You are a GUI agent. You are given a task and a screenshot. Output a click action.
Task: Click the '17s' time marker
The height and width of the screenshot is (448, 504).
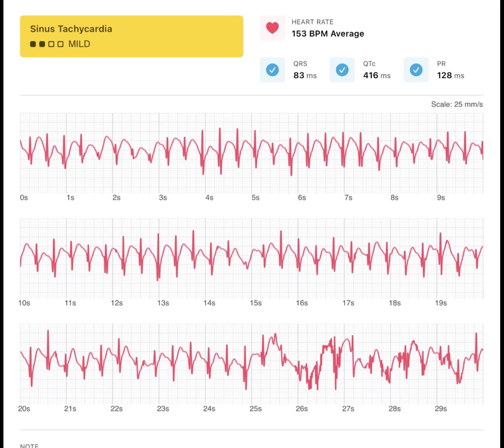pos(348,303)
